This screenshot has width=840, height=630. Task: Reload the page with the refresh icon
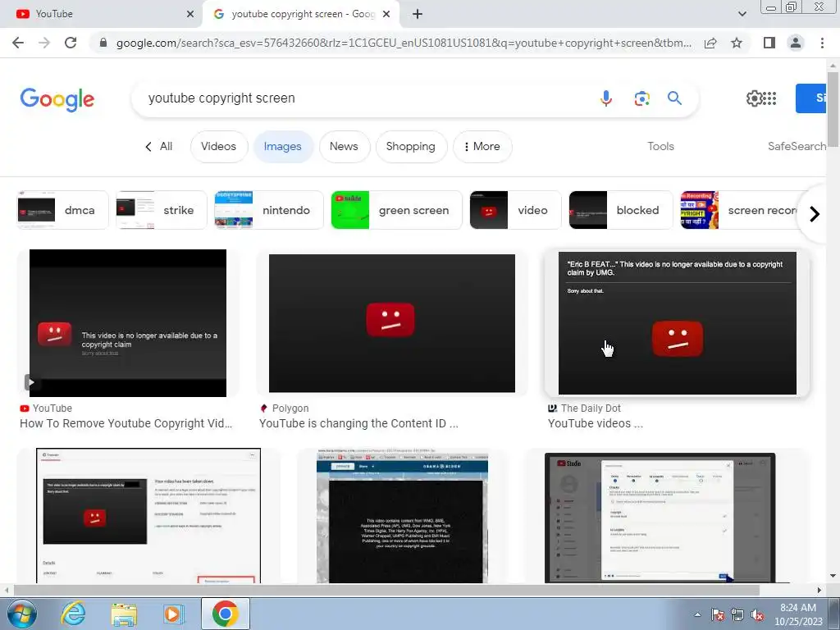pos(71,43)
